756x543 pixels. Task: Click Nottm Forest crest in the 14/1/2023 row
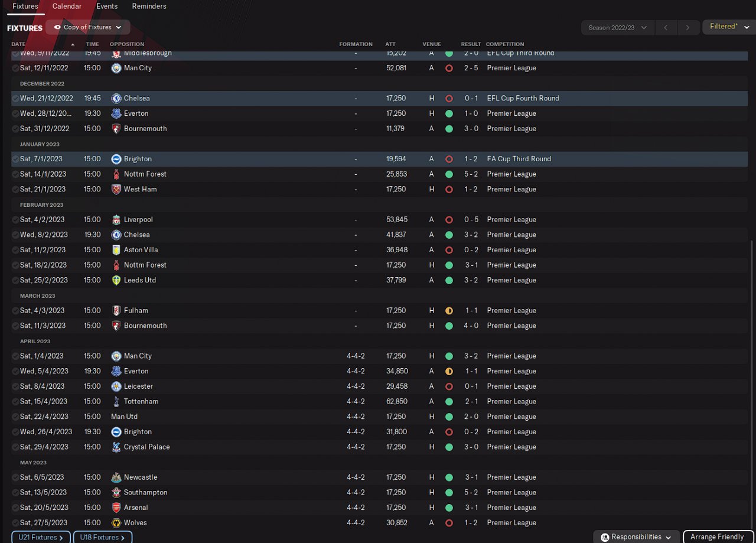point(116,174)
